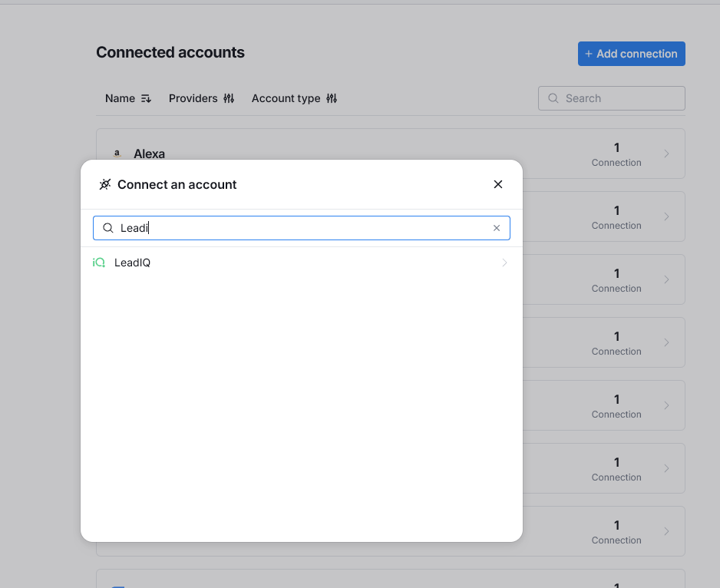
Task: Click the Connect an account title
Action: [x=177, y=184]
